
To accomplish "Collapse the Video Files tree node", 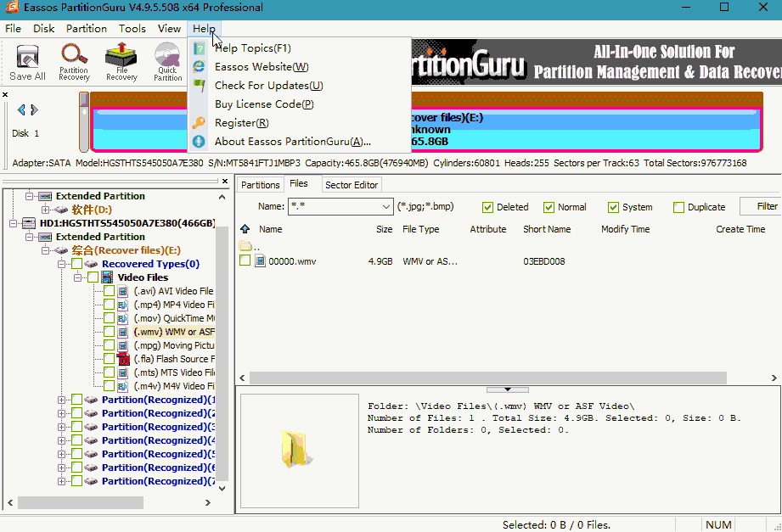I will pos(78,277).
